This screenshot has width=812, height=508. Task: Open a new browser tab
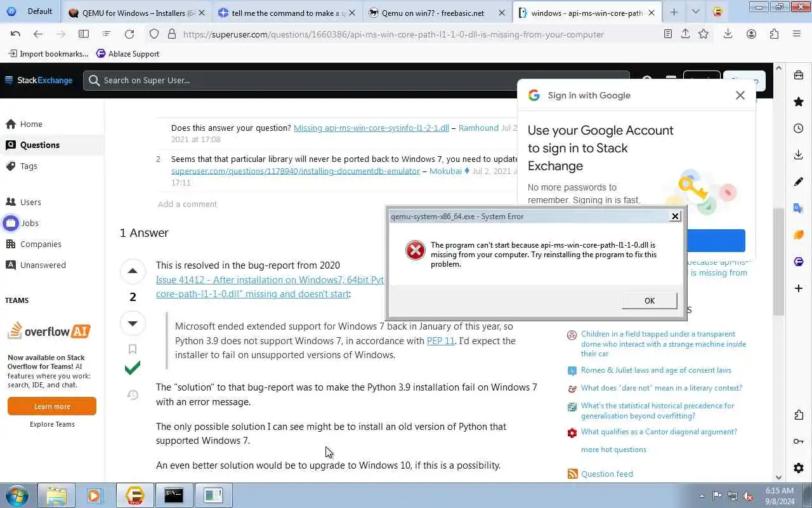pyautogui.click(x=674, y=12)
